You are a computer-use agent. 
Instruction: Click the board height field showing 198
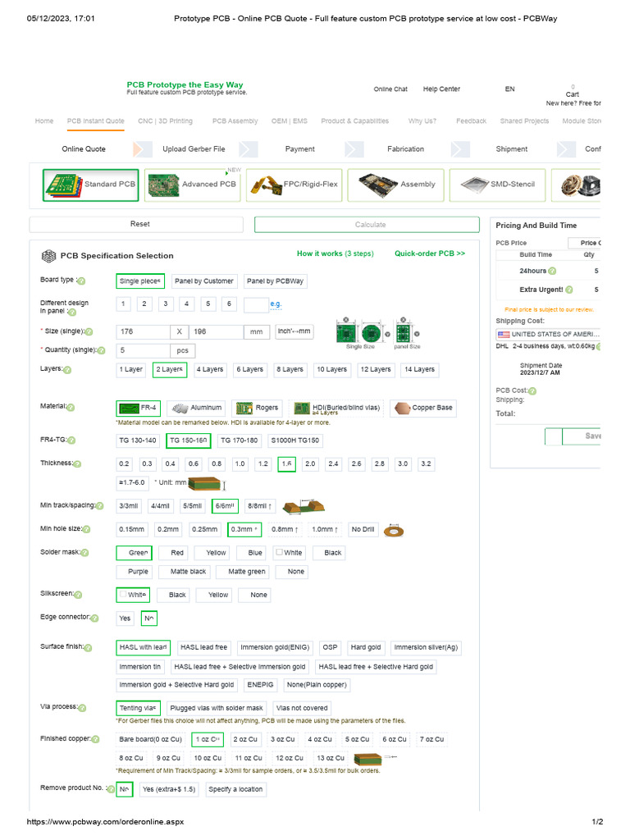217,332
